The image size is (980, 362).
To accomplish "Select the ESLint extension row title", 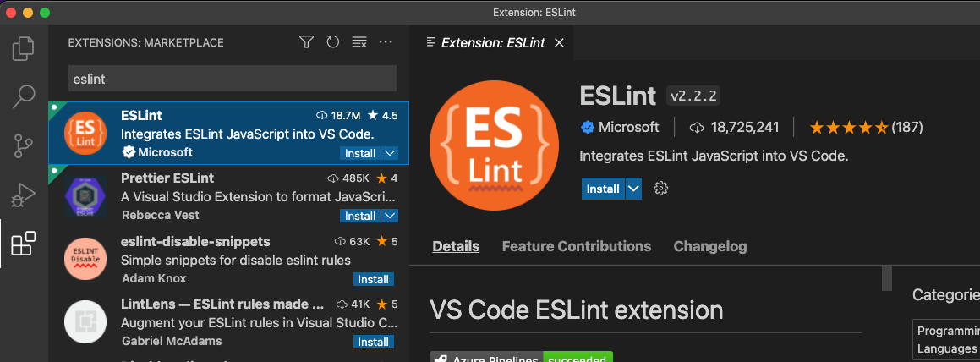I will tap(141, 116).
